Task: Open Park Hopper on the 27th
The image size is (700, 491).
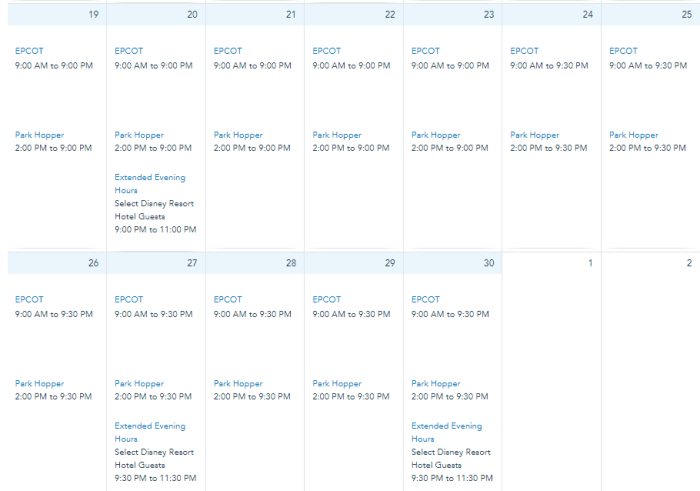Action: click(x=139, y=383)
